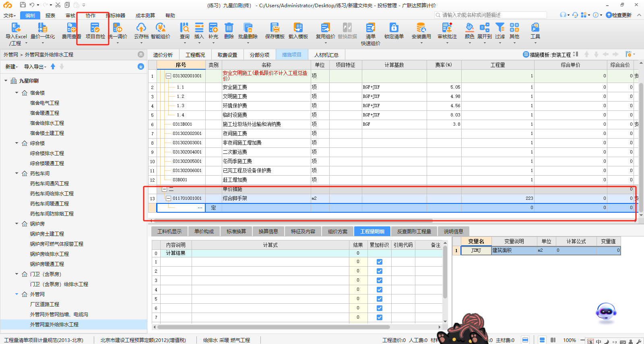This screenshot has width=644, height=344.
Task: Toggle 累加标识 checkbox in row 2
Action: click(x=379, y=271)
